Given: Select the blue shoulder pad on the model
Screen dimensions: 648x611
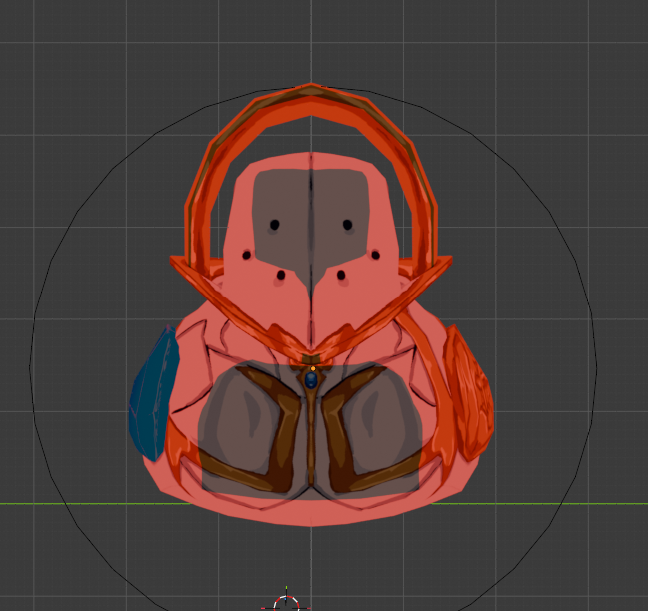Looking at the screenshot, I should tap(153, 395).
